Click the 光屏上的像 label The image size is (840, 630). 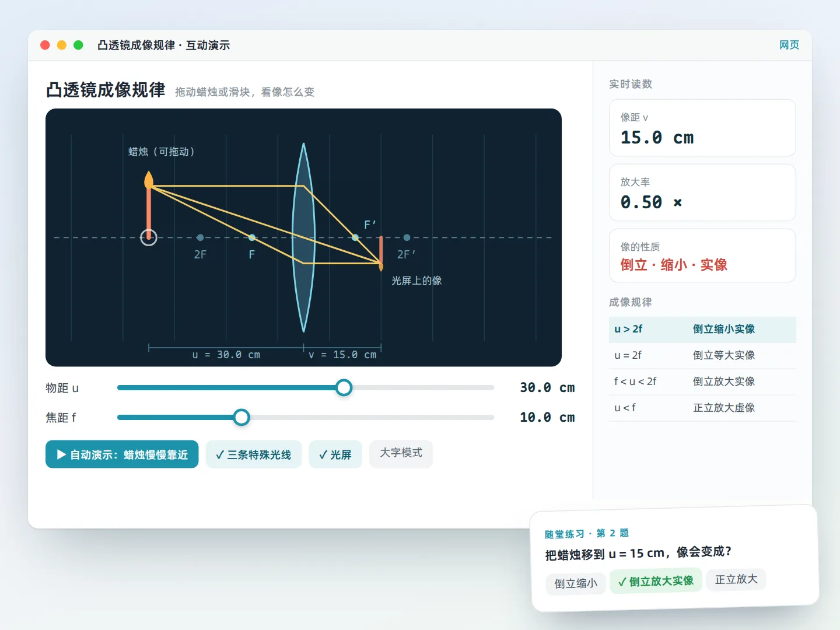(416, 281)
